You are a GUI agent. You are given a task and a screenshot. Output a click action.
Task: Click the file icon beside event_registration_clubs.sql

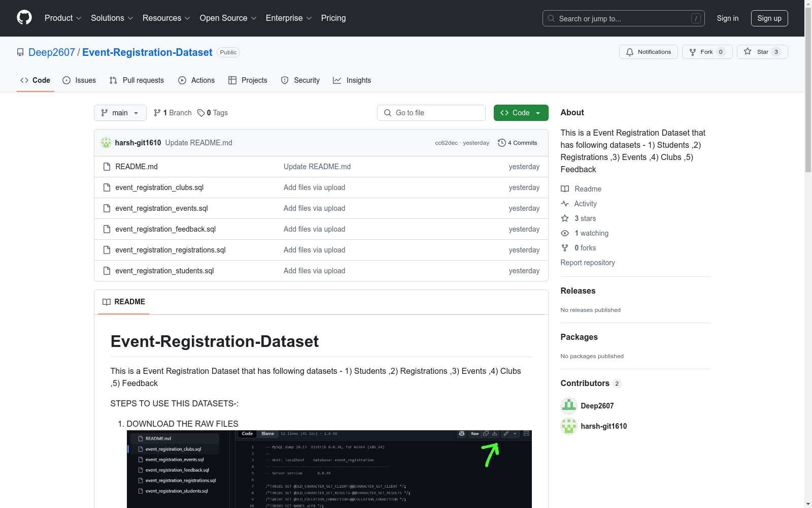pos(107,187)
